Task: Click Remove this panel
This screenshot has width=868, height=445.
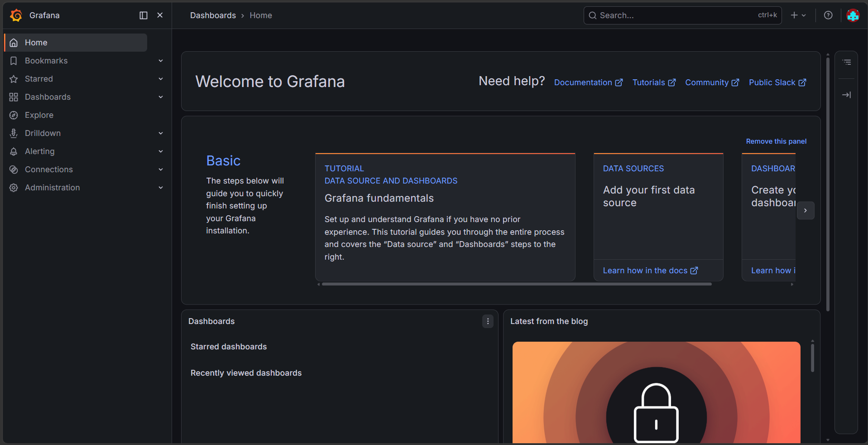Action: click(776, 141)
